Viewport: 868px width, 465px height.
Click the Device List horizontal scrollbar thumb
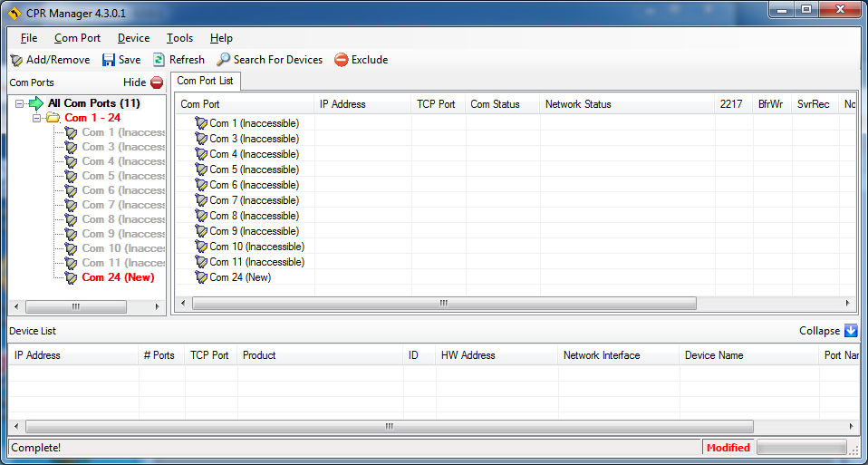click(x=390, y=426)
